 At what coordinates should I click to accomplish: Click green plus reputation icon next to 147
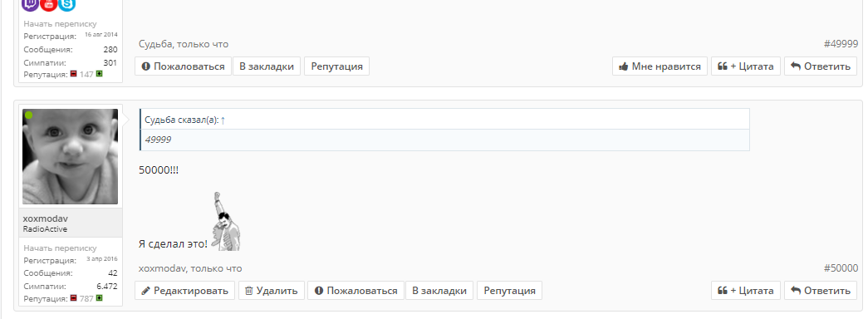point(99,74)
